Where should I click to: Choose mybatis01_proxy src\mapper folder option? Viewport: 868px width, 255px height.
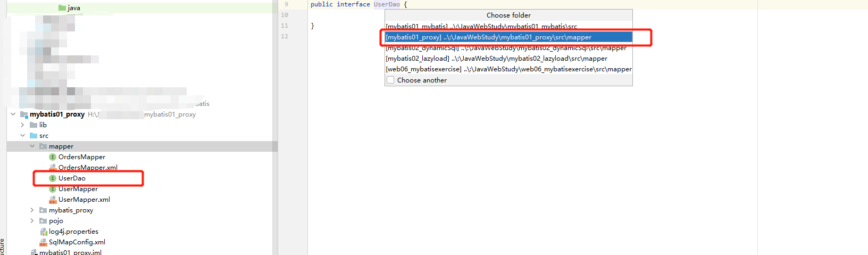(x=508, y=37)
